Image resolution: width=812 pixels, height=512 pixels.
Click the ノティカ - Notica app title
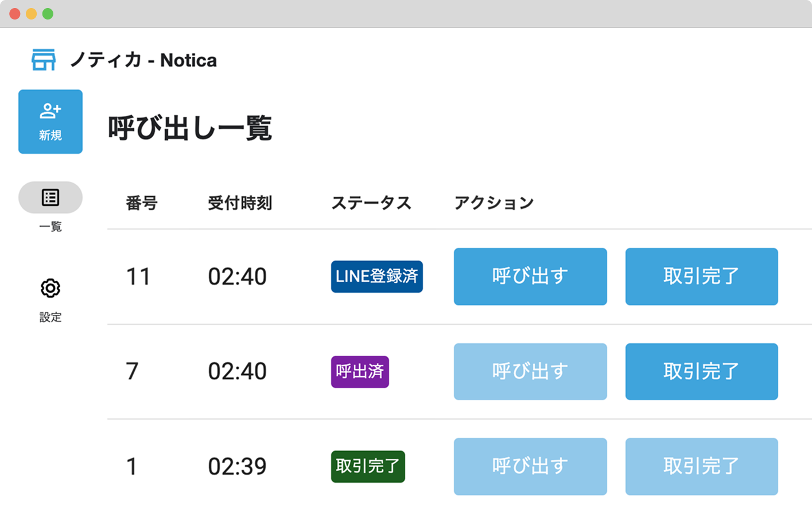[143, 60]
